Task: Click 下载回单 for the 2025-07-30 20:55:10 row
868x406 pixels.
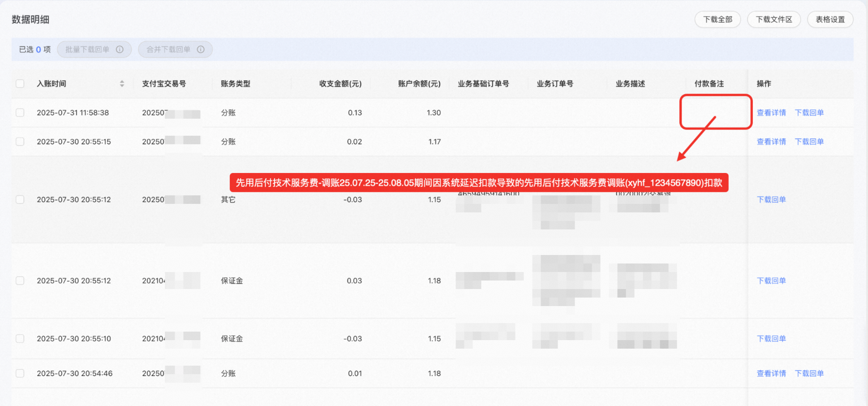Action: click(771, 338)
